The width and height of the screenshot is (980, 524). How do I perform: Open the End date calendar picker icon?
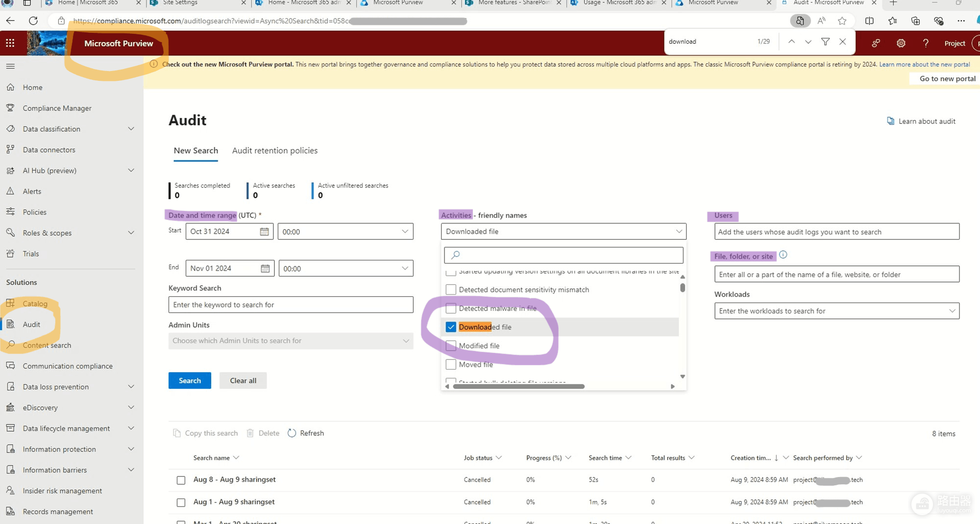pyautogui.click(x=265, y=268)
